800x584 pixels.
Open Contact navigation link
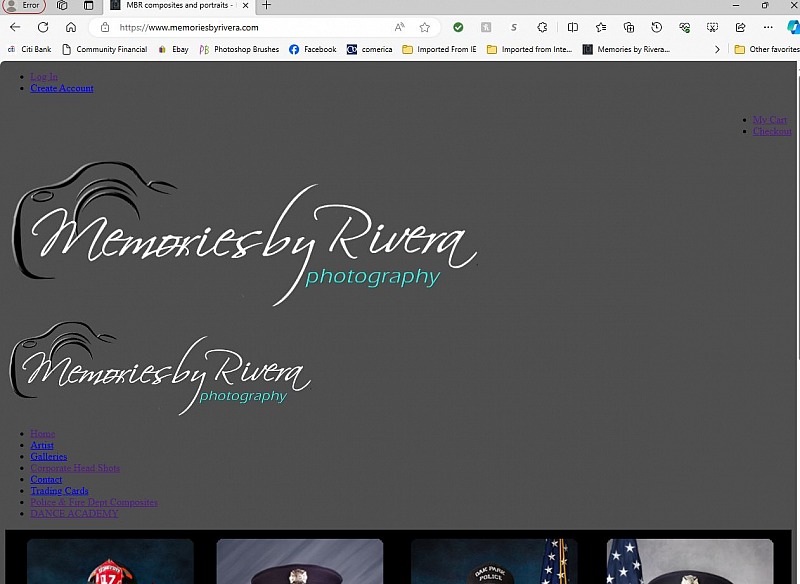[46, 479]
